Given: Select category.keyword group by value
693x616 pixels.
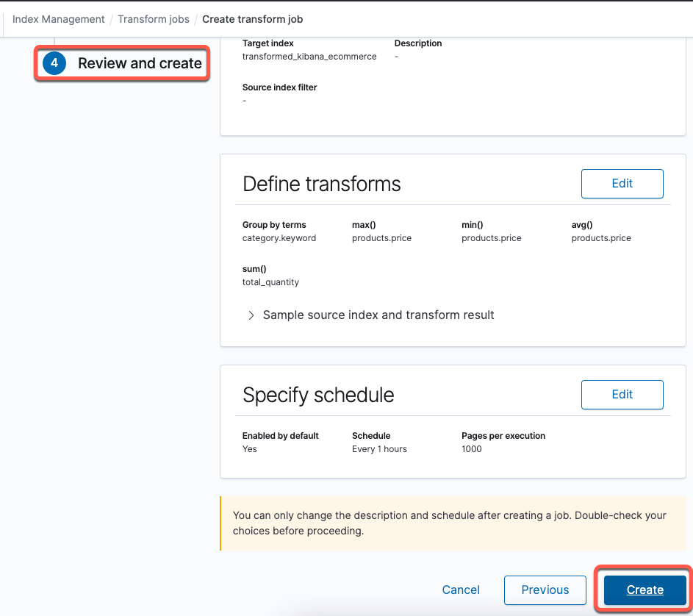Looking at the screenshot, I should pyautogui.click(x=279, y=238).
